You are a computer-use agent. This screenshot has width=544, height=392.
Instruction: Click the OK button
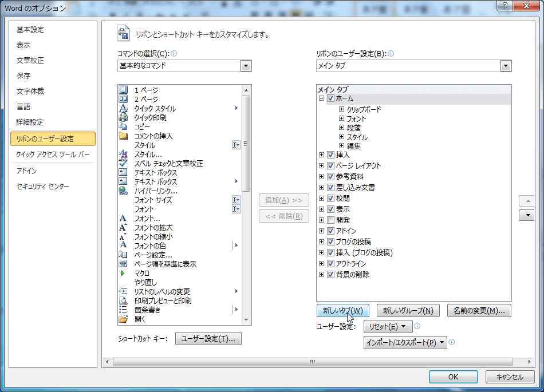click(x=453, y=377)
